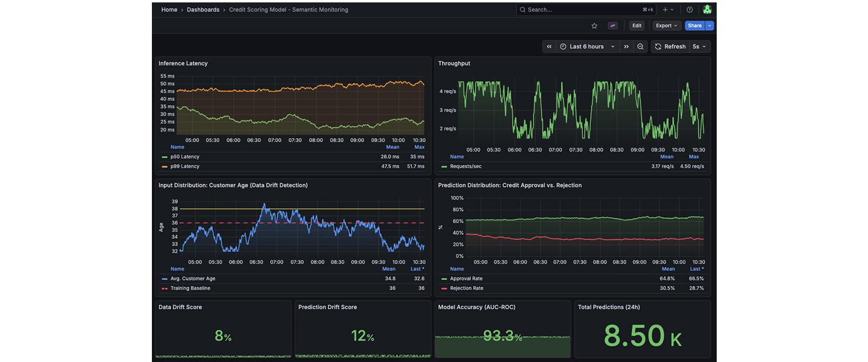Go to Home in the breadcrumb
868x362 pixels.
pos(169,10)
